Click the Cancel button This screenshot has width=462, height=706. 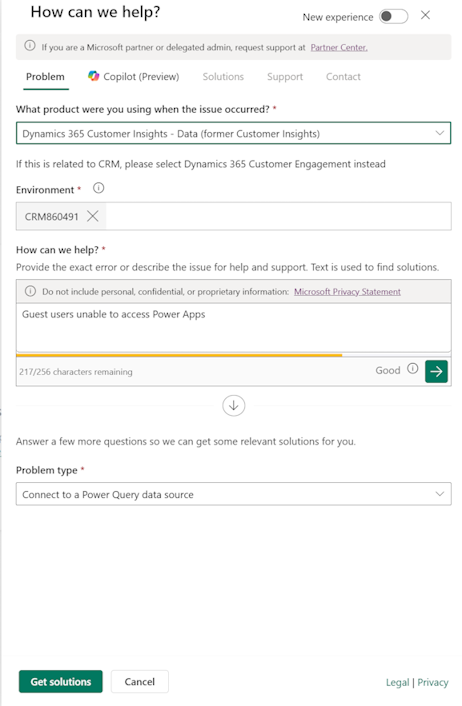click(x=140, y=681)
